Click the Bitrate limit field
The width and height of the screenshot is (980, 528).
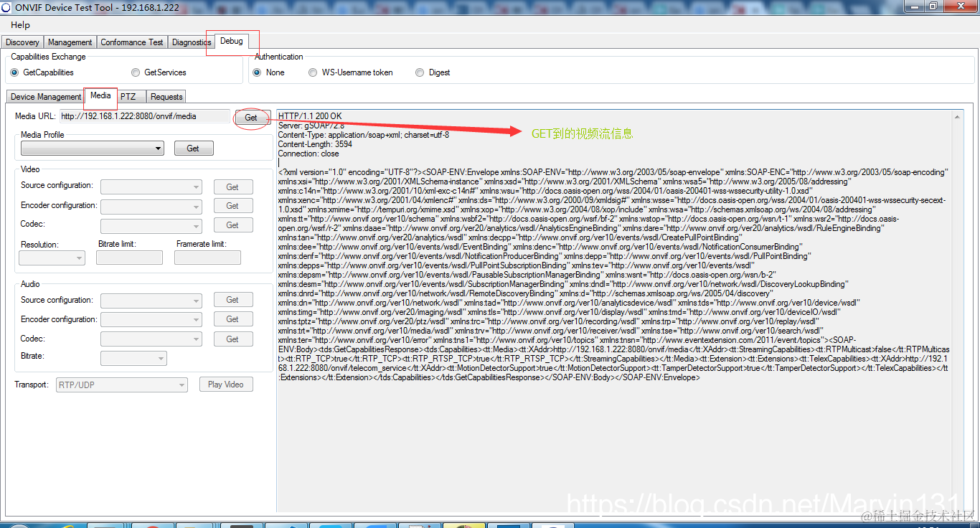pos(129,258)
